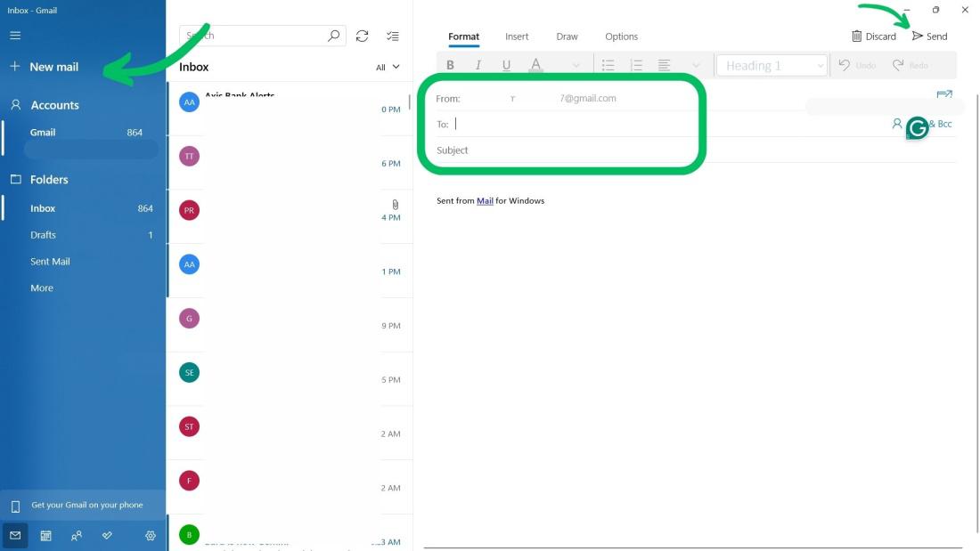Open the email from sender AA at 0 PM

[x=290, y=109]
